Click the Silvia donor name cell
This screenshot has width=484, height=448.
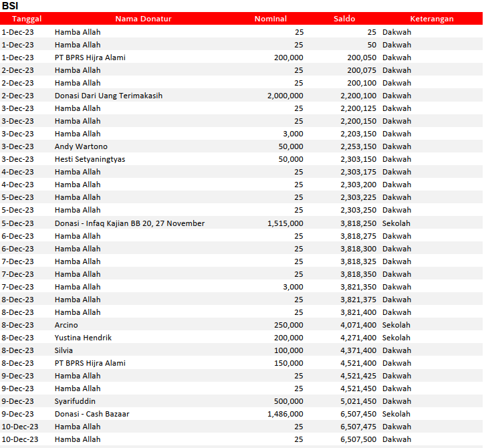(x=64, y=350)
